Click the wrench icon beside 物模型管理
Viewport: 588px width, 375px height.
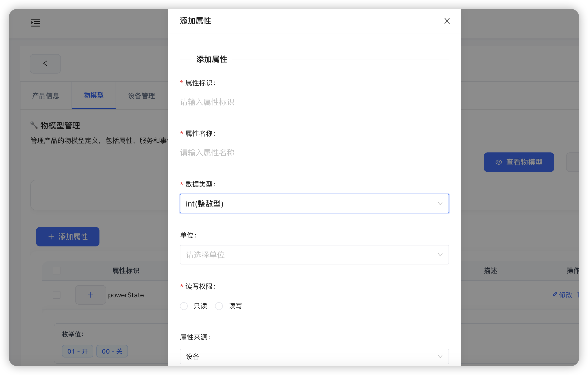tap(34, 125)
